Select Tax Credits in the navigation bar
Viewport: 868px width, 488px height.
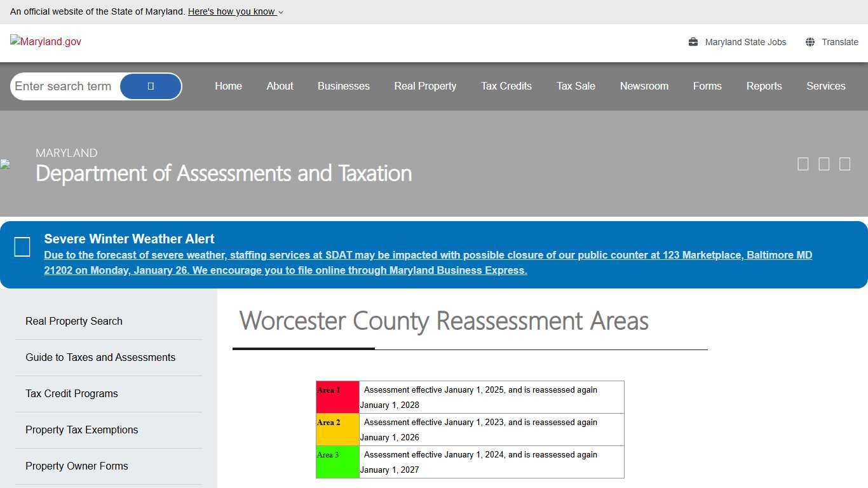click(506, 86)
